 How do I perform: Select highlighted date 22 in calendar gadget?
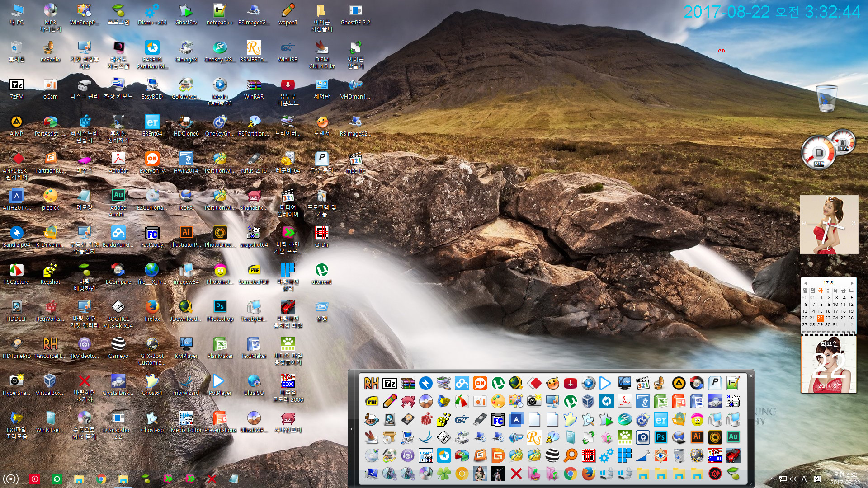820,318
